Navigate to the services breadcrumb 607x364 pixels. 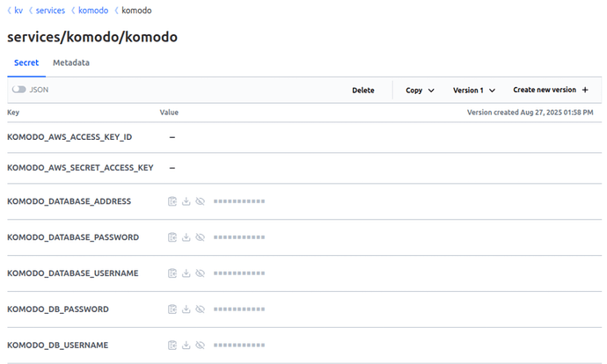50,11
